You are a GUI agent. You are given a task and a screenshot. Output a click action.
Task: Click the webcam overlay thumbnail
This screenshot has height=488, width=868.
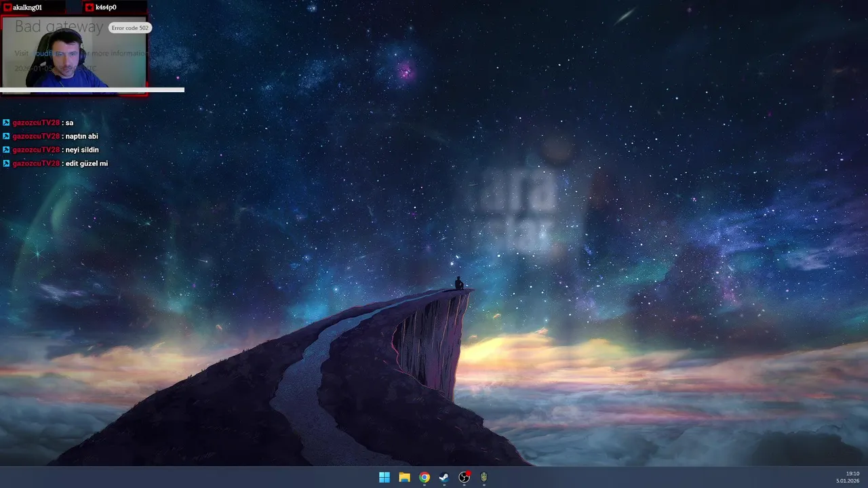click(75, 56)
